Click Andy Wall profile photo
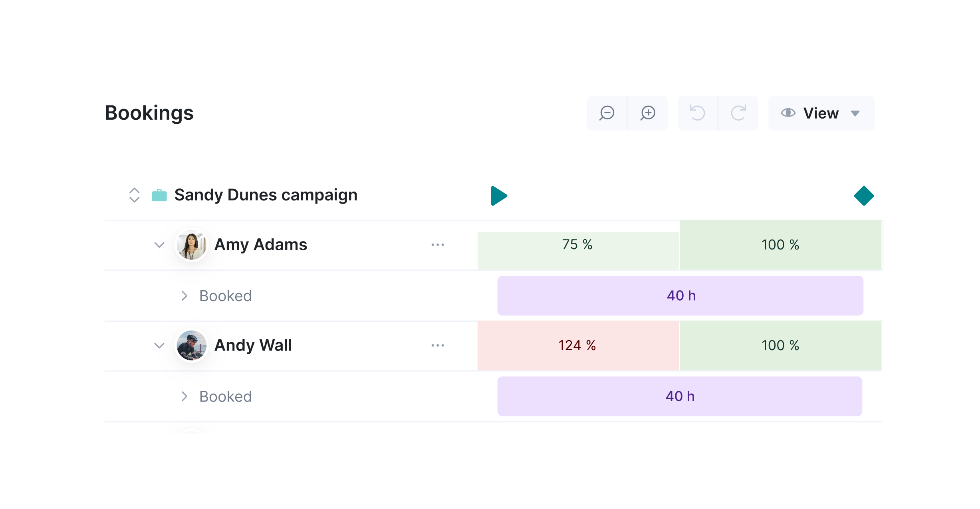Screen dimensions: 980x509 tap(192, 345)
